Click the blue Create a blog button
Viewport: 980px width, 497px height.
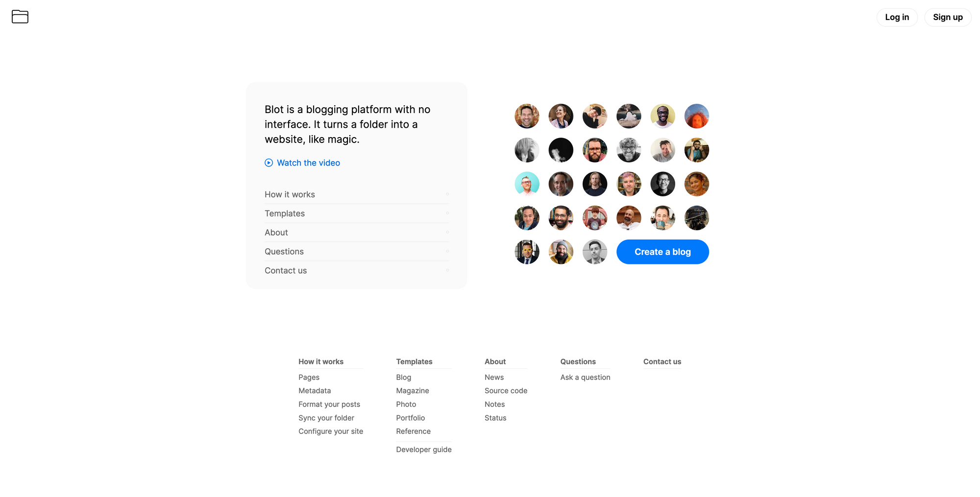click(662, 252)
